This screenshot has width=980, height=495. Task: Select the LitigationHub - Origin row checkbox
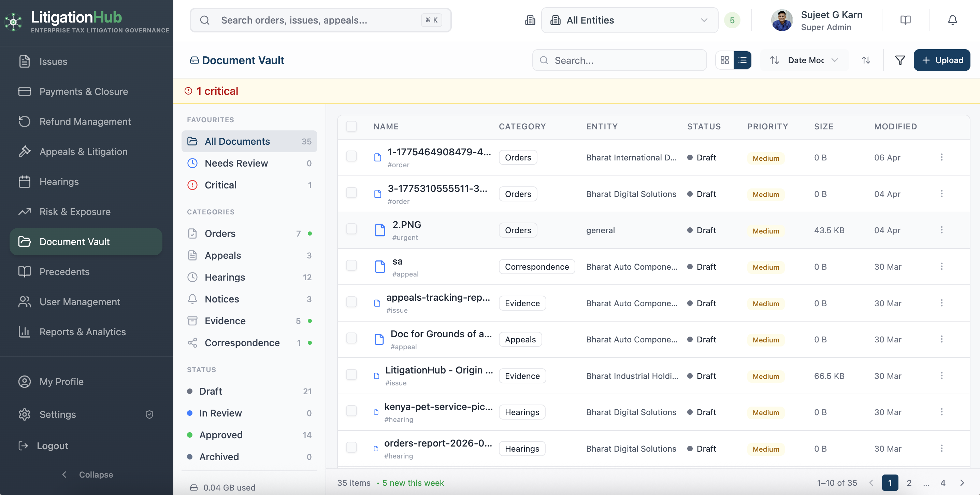tap(351, 374)
